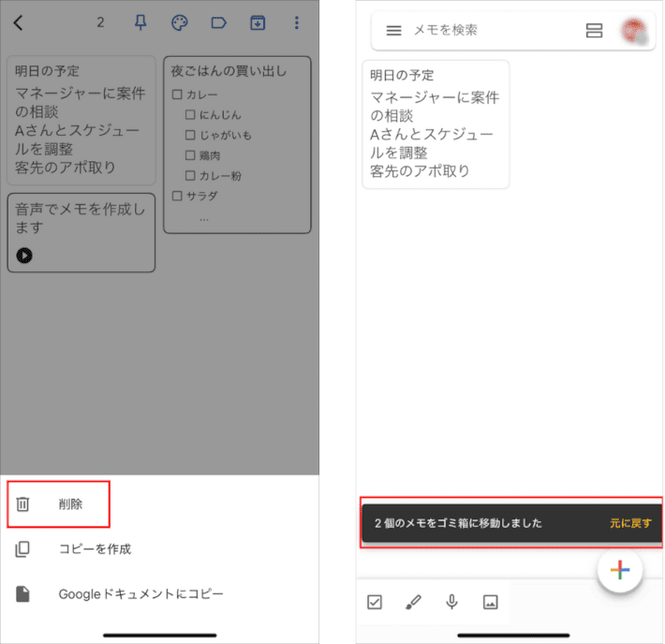Open the account profile avatar
This screenshot has width=665, height=644.
(x=632, y=31)
